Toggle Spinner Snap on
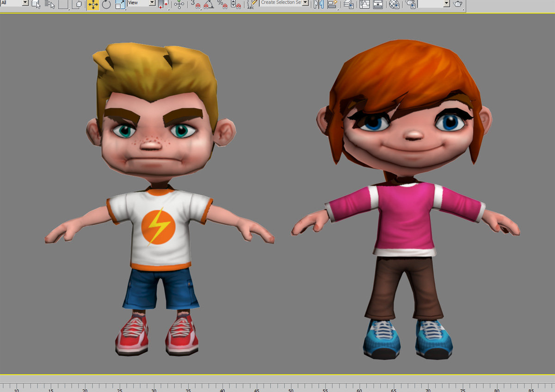The image size is (555, 392). (234, 5)
